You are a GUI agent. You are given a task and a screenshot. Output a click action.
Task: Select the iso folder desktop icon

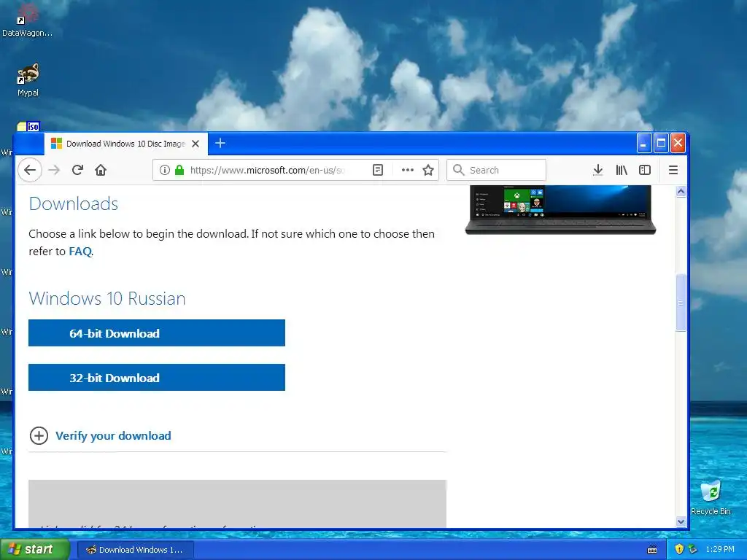28,126
